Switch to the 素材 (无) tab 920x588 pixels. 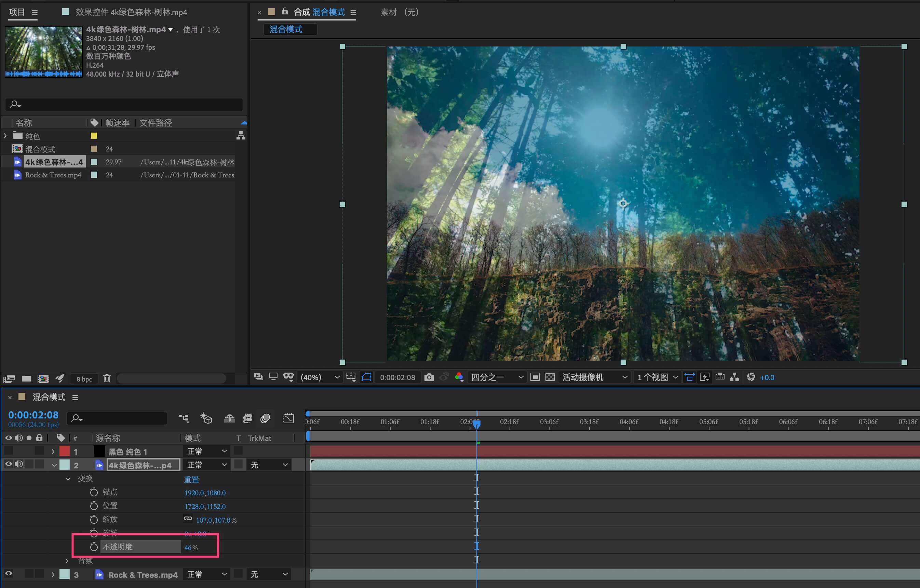pyautogui.click(x=399, y=12)
